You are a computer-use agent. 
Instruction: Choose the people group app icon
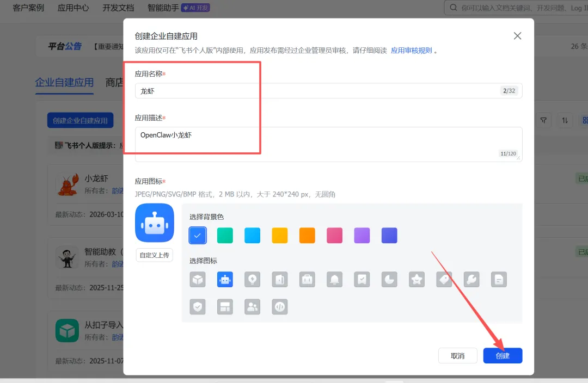pos(253,307)
